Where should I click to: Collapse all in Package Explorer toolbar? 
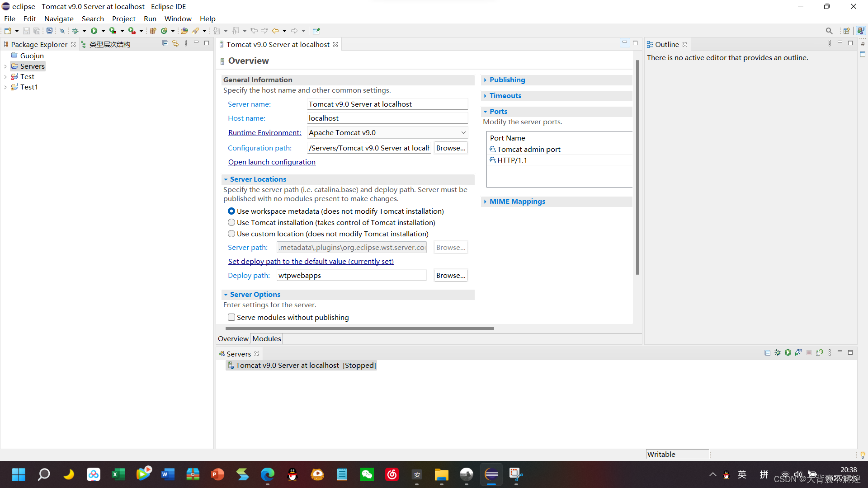point(165,43)
